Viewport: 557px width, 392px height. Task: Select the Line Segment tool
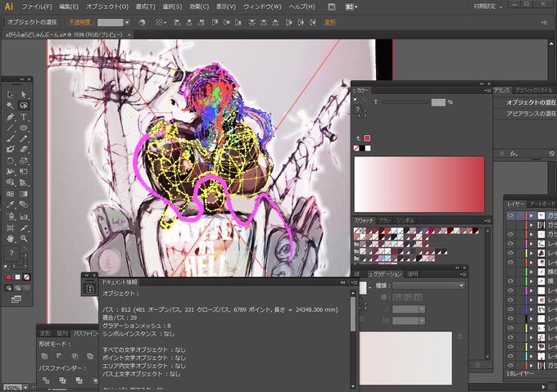(10, 128)
